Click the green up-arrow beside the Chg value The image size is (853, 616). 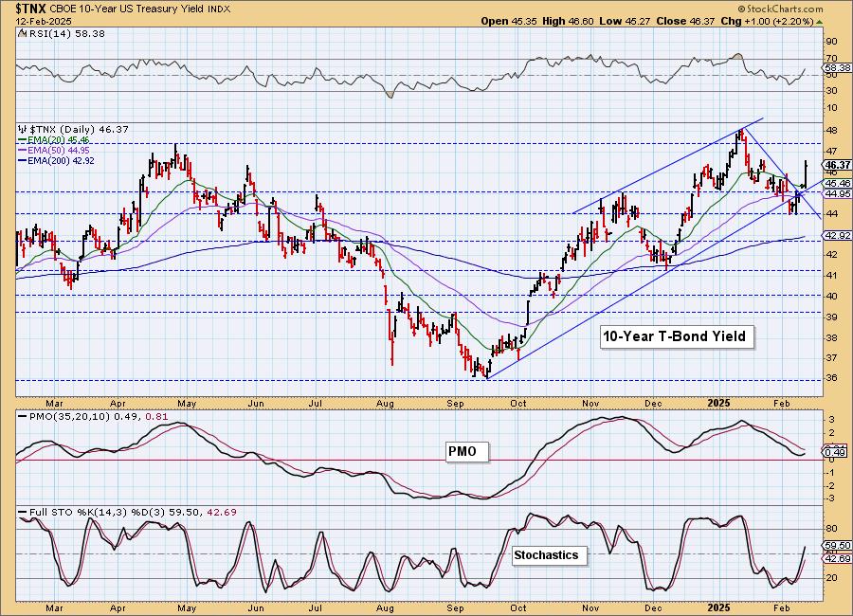820,23
